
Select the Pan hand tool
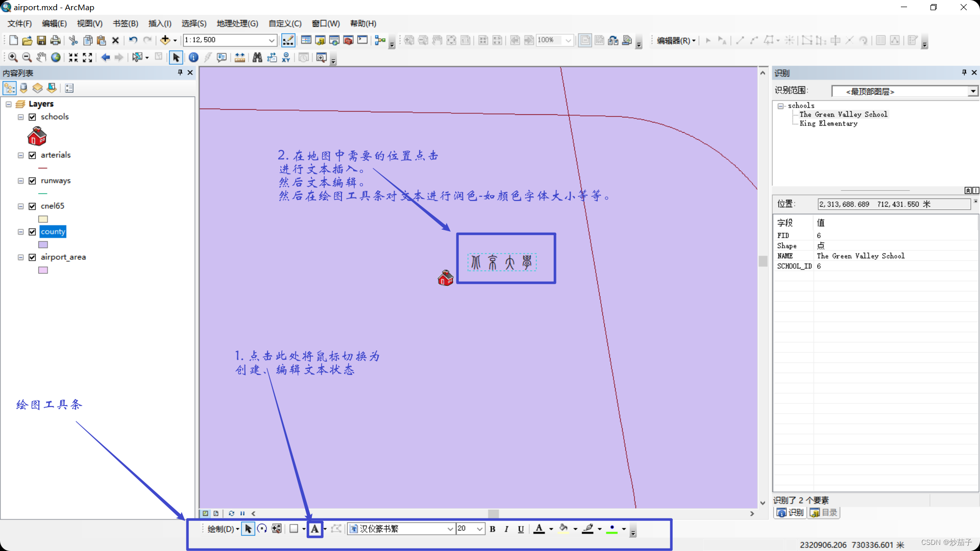pyautogui.click(x=41, y=58)
